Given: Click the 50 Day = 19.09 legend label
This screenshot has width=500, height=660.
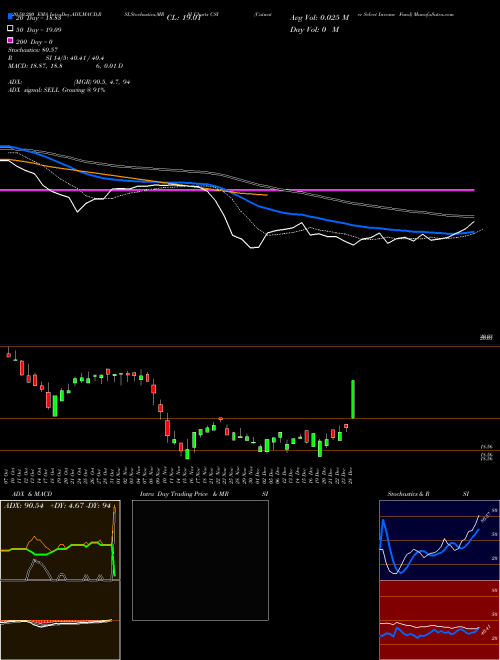Looking at the screenshot, I should [39, 29].
